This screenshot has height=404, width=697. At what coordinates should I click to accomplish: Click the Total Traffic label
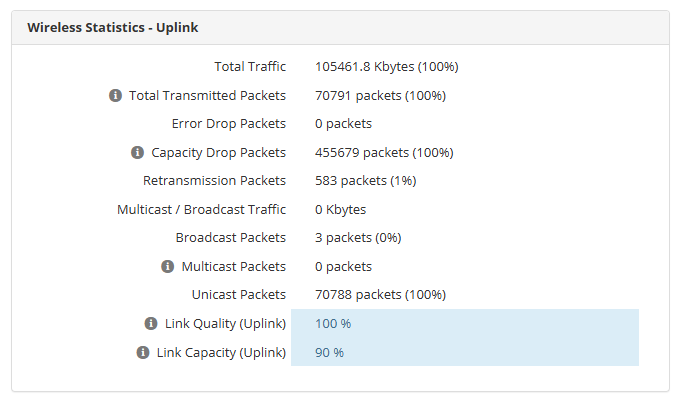tap(250, 67)
